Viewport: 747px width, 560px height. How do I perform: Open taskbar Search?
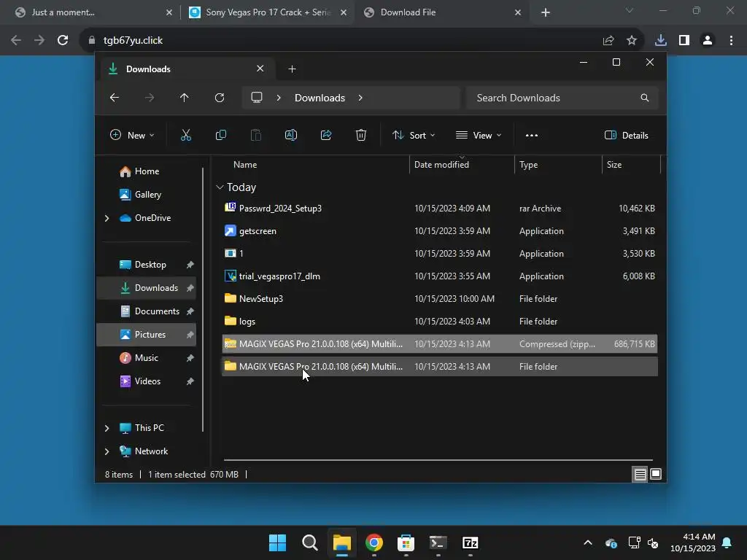click(309, 542)
